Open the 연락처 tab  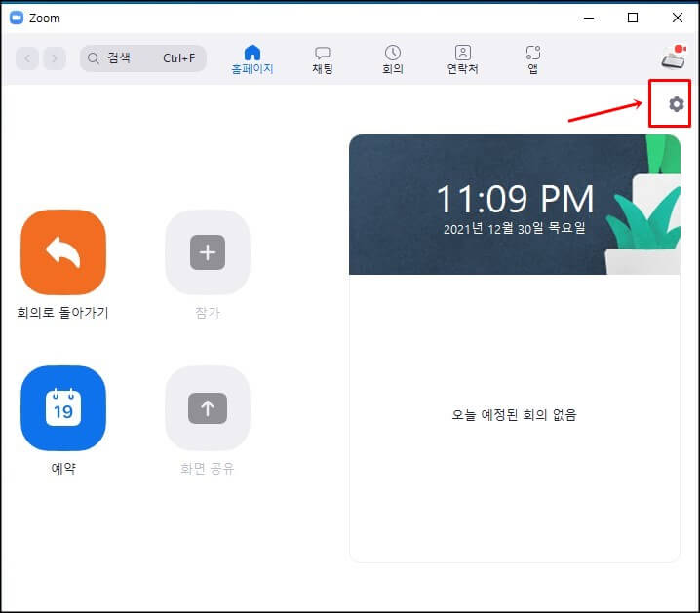[x=463, y=59]
